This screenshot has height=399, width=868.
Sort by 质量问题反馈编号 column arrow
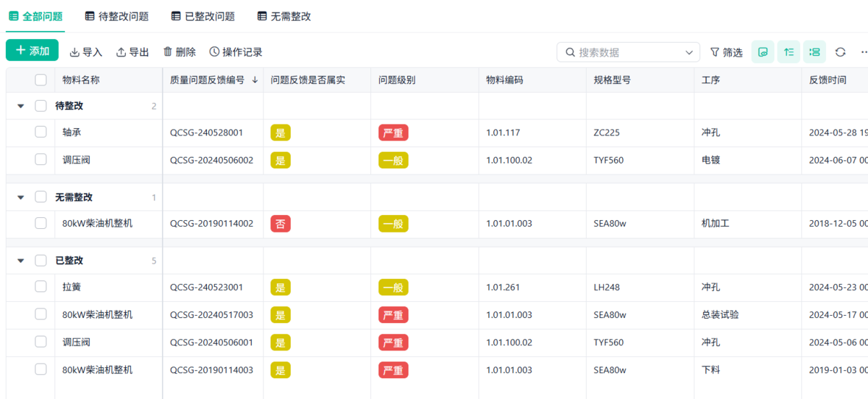tap(255, 80)
